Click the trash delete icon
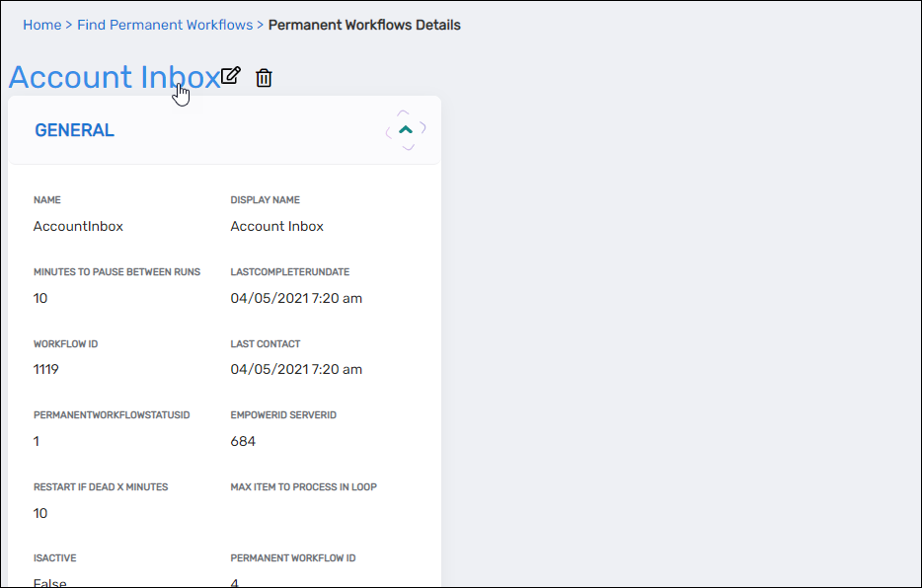 tap(264, 78)
